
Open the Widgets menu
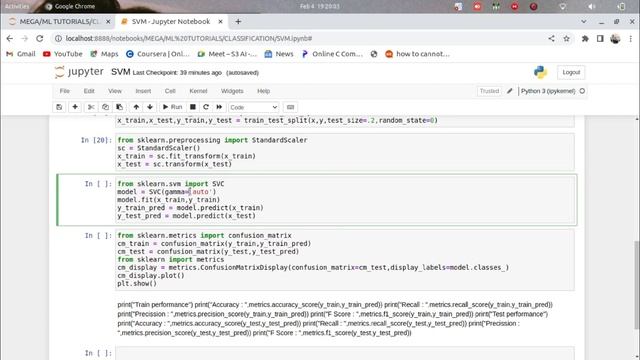232,91
